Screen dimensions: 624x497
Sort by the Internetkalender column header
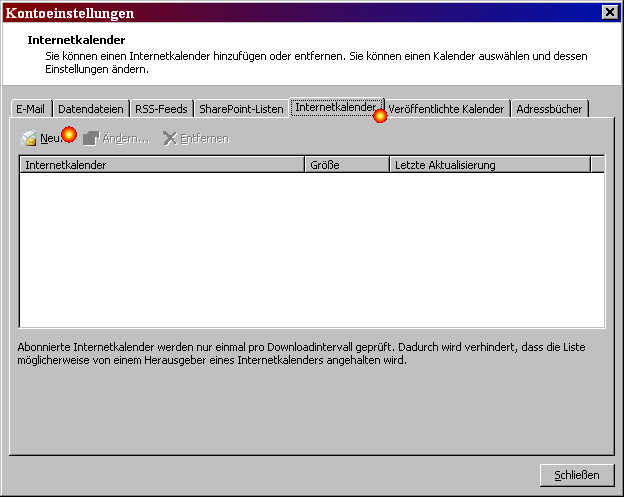[x=162, y=165]
